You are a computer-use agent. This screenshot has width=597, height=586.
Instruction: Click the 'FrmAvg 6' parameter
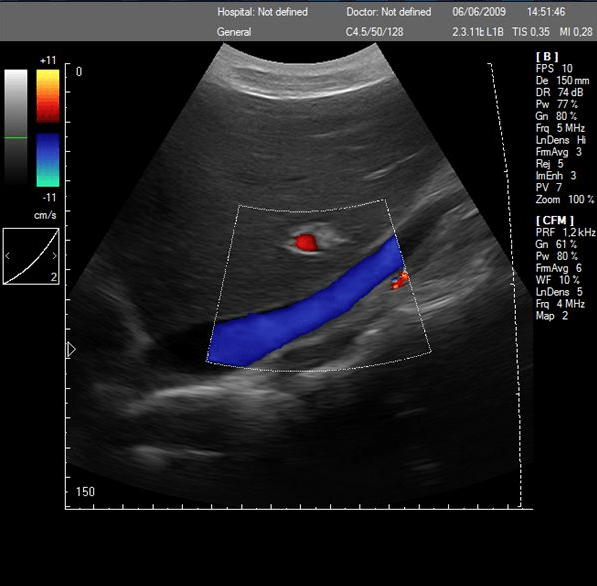559,268
